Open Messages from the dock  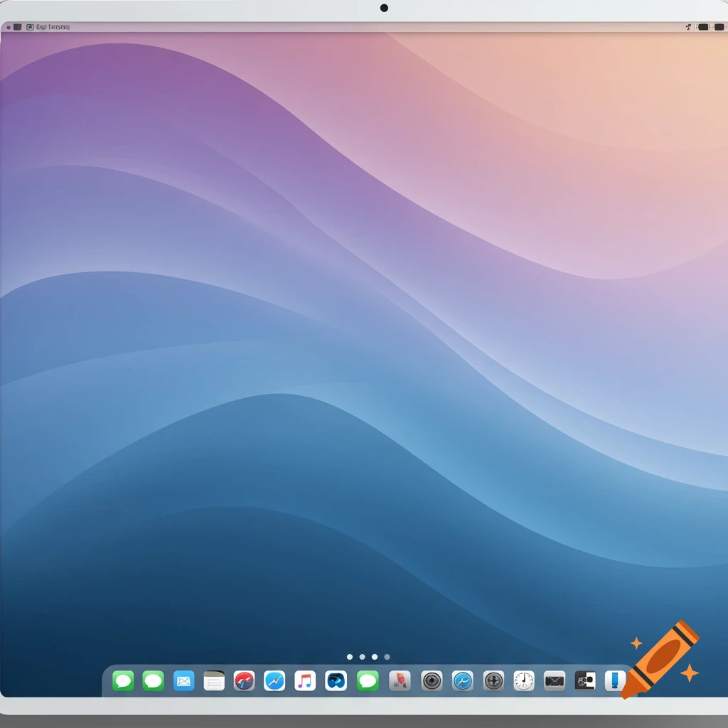point(123,680)
